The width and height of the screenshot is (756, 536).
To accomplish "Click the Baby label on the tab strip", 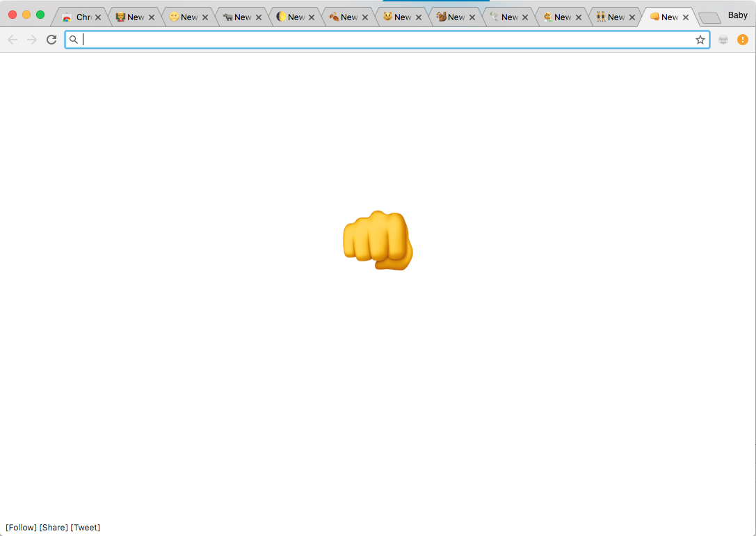I will pos(737,15).
